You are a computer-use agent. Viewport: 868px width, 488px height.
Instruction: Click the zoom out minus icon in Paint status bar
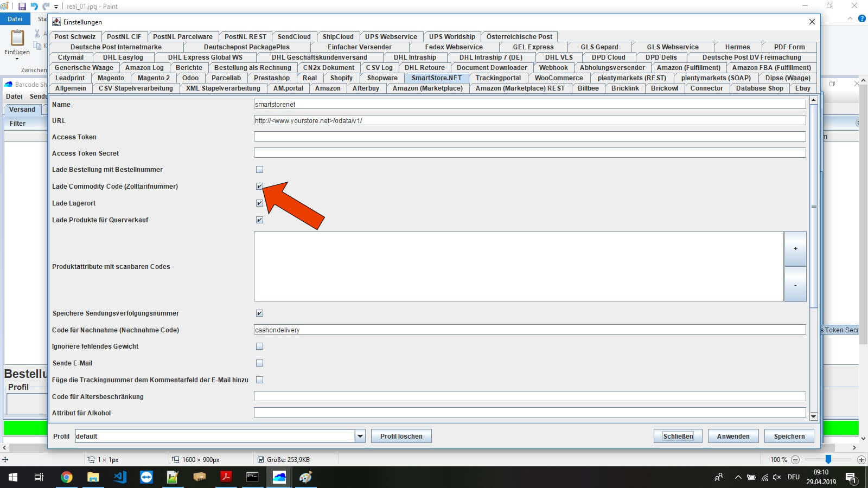tap(795, 459)
